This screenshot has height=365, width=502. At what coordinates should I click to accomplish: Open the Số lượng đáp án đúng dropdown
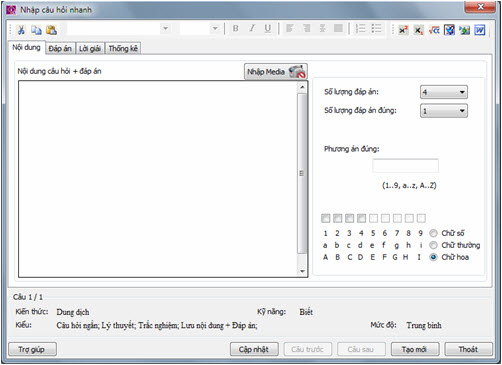click(444, 111)
